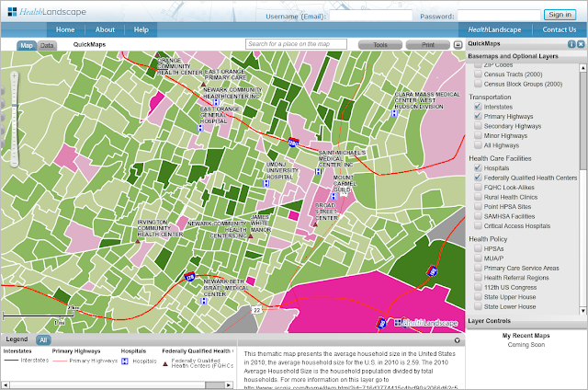Uncheck the Primary Highways layer
Viewport: 588px width, 390px height.
coord(478,117)
